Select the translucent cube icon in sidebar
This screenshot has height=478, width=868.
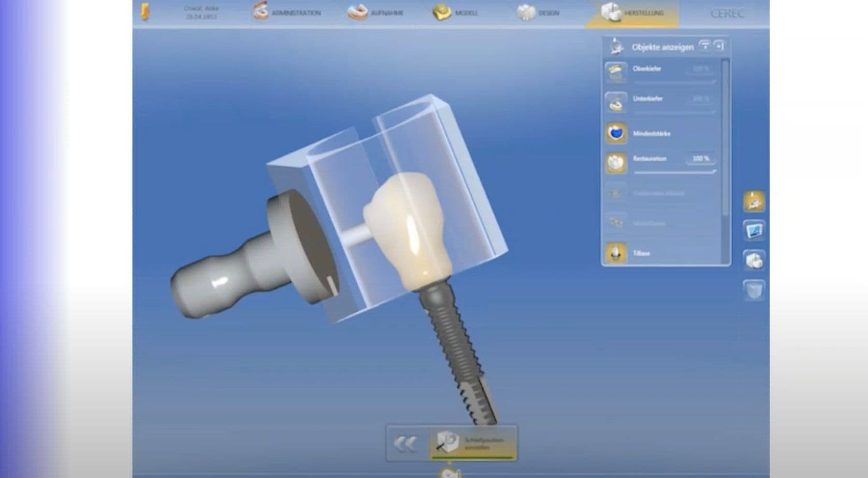click(x=754, y=290)
